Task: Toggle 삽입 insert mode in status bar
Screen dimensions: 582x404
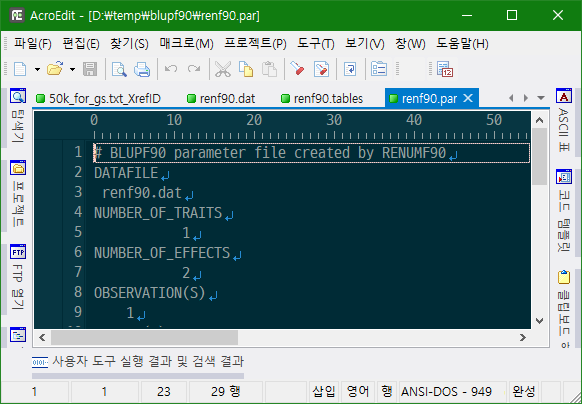Action: [x=324, y=391]
